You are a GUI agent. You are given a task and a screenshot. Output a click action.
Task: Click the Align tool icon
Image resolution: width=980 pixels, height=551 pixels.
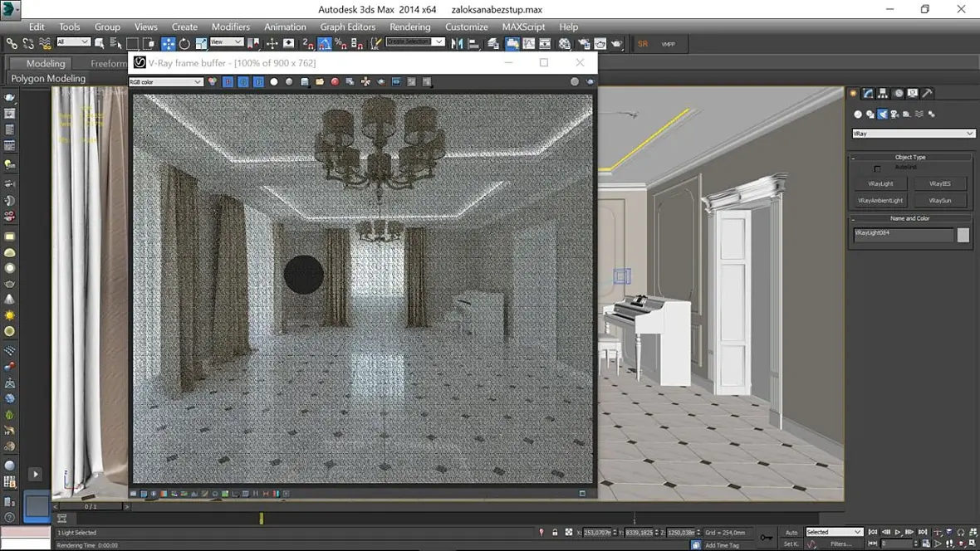pyautogui.click(x=473, y=44)
